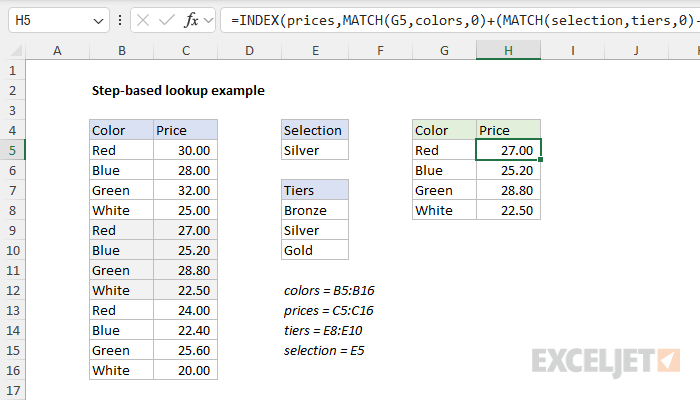Click the Name Box showing H5
700x400 pixels.
click(x=58, y=20)
